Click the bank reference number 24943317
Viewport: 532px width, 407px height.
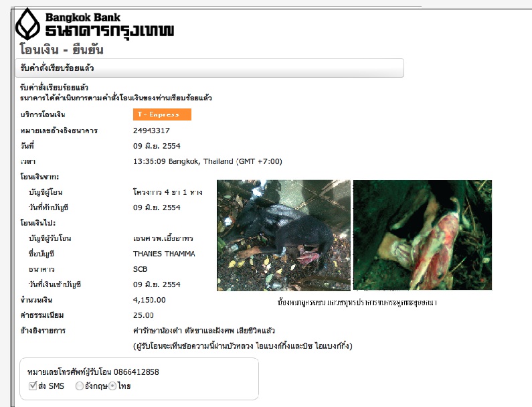coord(151,131)
